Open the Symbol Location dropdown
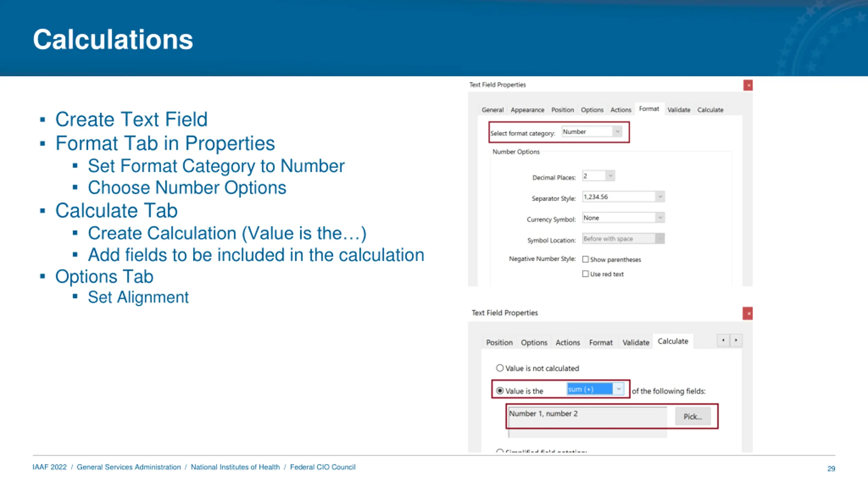The width and height of the screenshot is (868, 488). tap(623, 239)
